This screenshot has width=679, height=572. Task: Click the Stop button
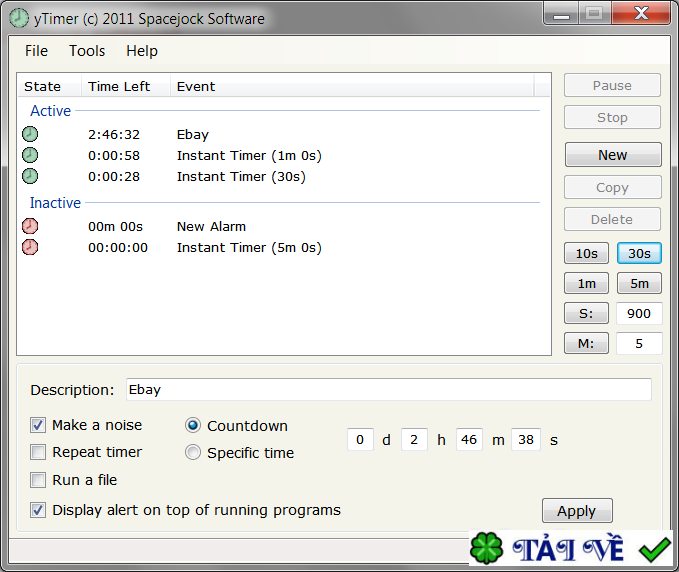(612, 117)
